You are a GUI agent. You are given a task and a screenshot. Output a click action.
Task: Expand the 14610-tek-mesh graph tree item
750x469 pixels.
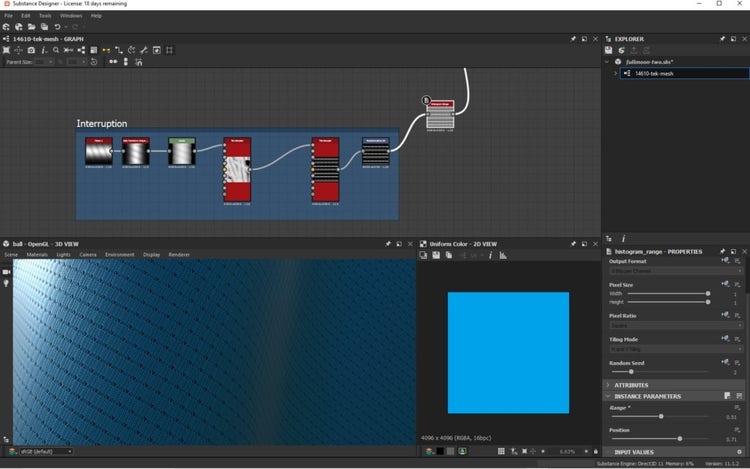click(615, 74)
